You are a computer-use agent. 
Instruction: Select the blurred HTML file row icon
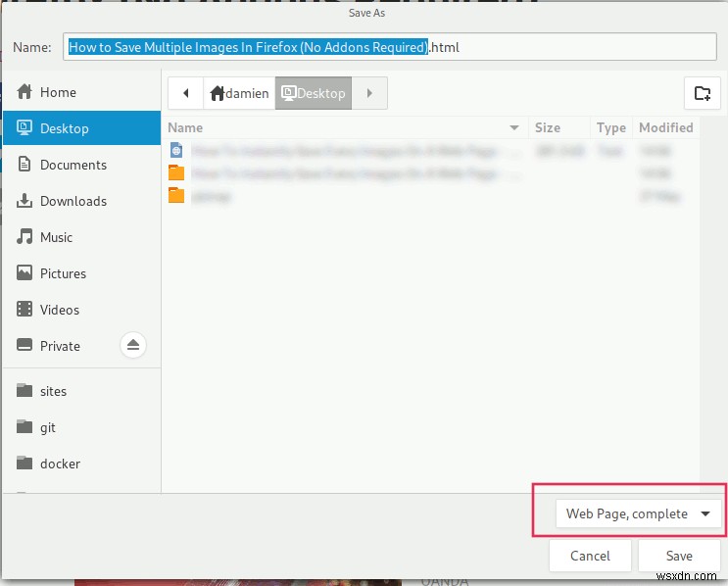(176, 150)
